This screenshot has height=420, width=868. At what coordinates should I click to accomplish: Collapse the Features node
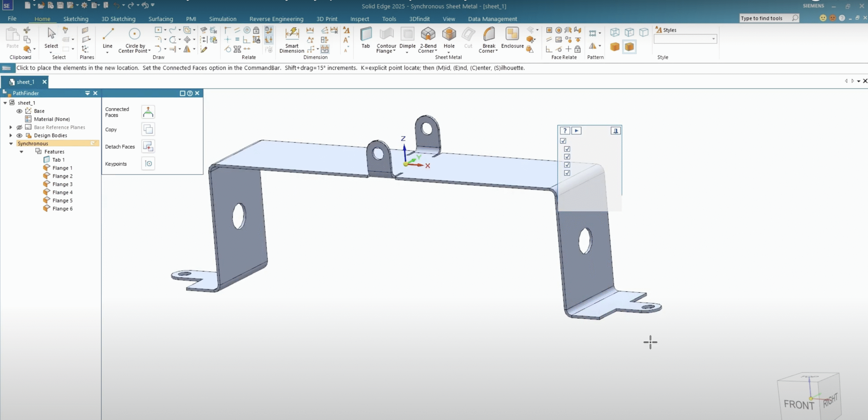21,152
